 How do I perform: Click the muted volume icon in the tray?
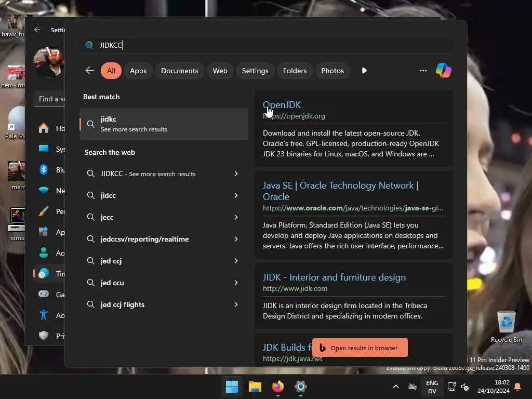click(465, 387)
